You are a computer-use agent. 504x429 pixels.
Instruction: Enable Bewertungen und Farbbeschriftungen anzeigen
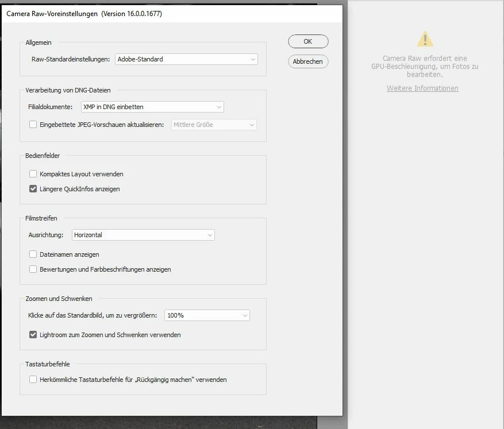click(33, 269)
